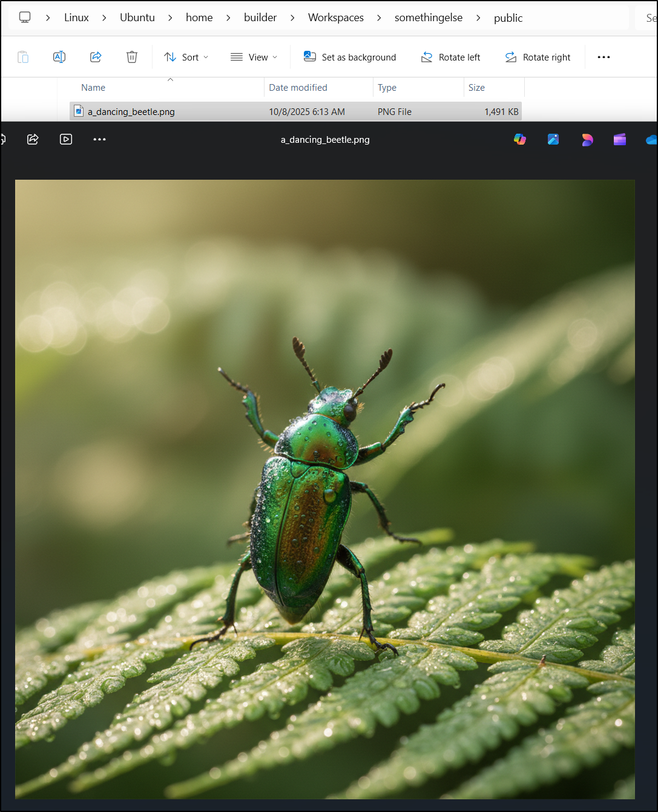Expand the chevron after Ubuntu in breadcrumb
This screenshot has width=658, height=812.
170,18
